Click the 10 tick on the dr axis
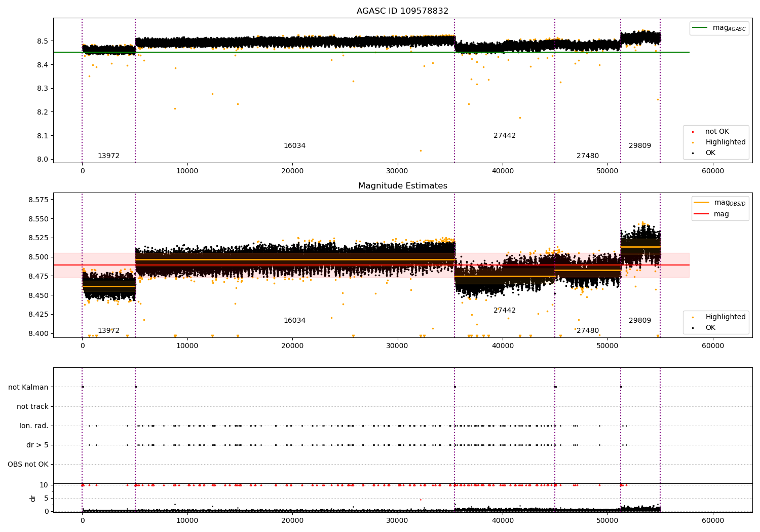Viewport: 760px width, 532px height. [44, 485]
